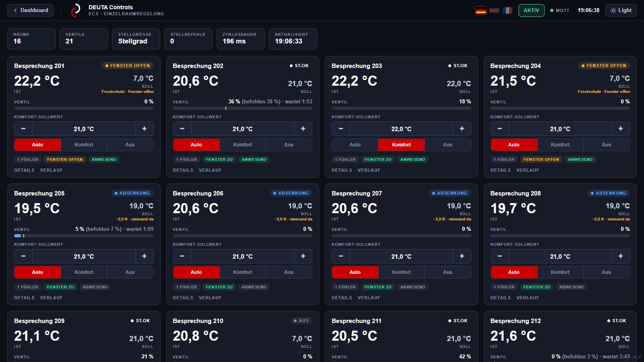644x362 pixels.
Task: Set Besprechung 201 mode to Komfort
Action: 84,145
